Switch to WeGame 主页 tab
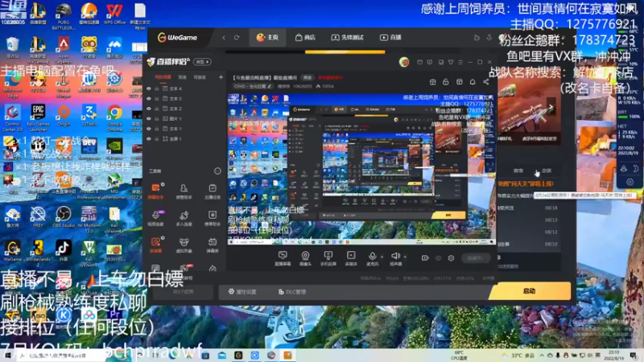This screenshot has height=362, width=644. [x=267, y=38]
